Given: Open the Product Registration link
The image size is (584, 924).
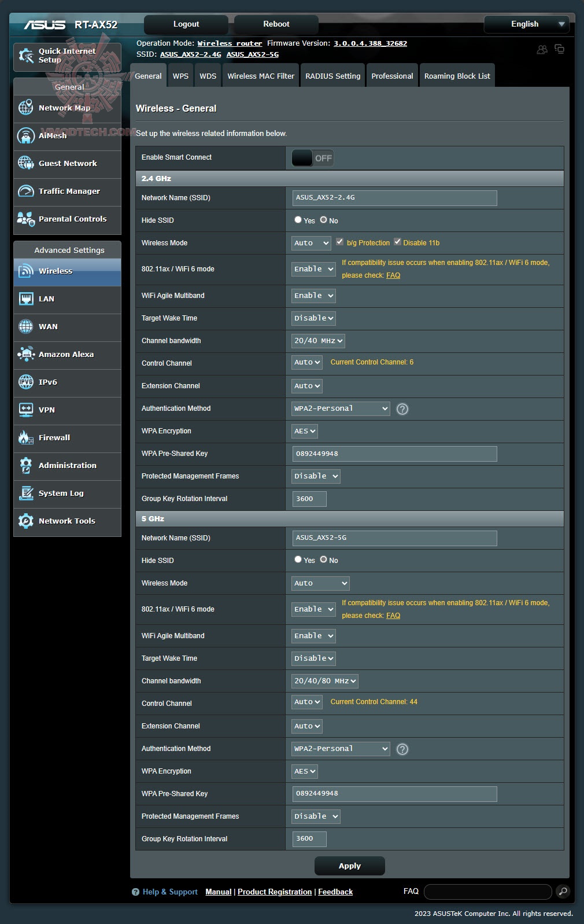Looking at the screenshot, I should pos(275,892).
